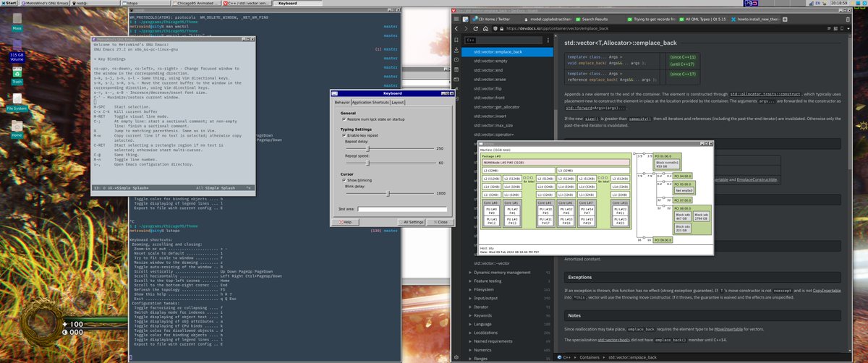Toggle the Enable key repeat checkbox

(344, 135)
